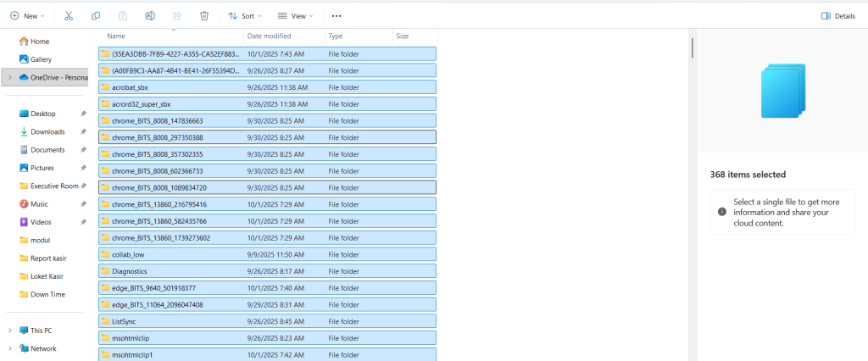
Task: Click the Cut scissors icon
Action: [69, 15]
